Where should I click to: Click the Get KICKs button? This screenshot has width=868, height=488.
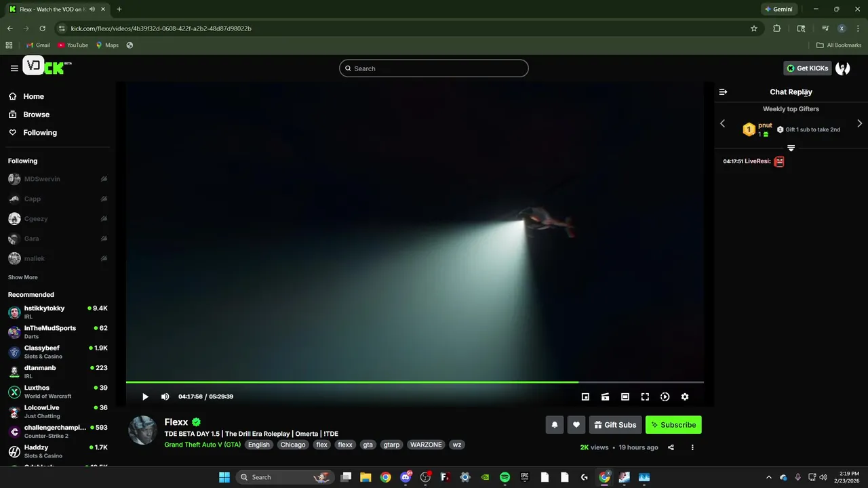[x=808, y=68]
